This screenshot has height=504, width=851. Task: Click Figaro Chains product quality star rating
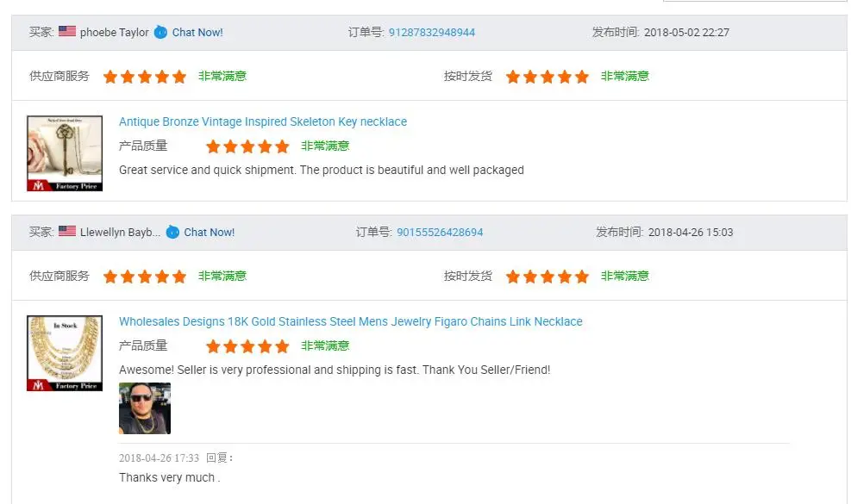point(247,346)
